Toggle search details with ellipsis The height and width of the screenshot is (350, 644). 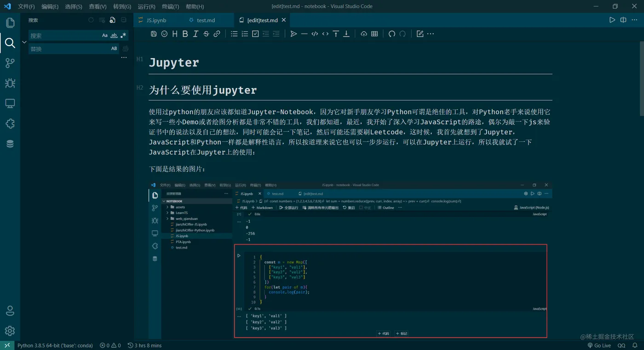pos(124,58)
